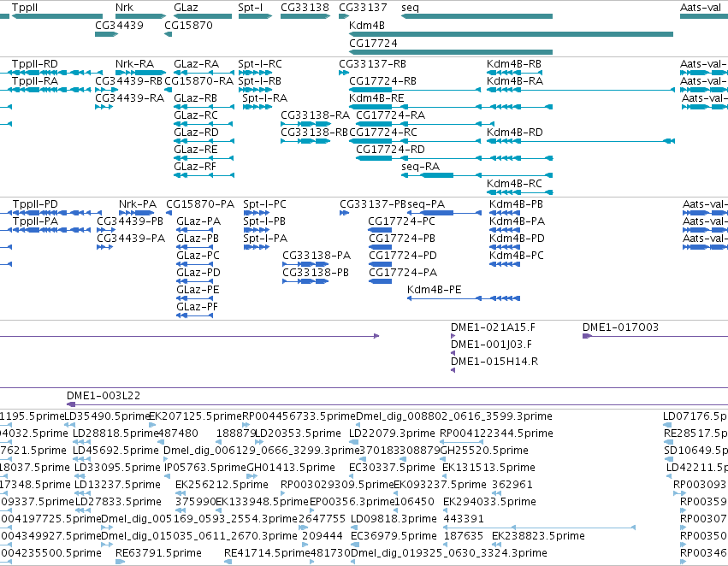The height and width of the screenshot is (566, 728).
Task: Select the Spt-I-RA transcript label
Action: tap(264, 97)
